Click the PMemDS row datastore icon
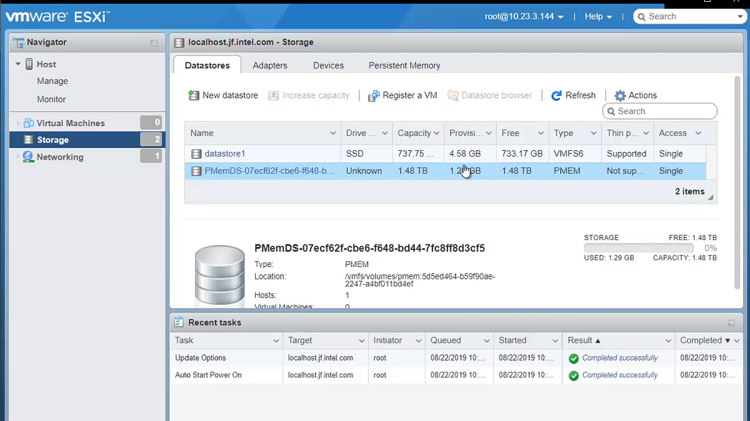 196,171
